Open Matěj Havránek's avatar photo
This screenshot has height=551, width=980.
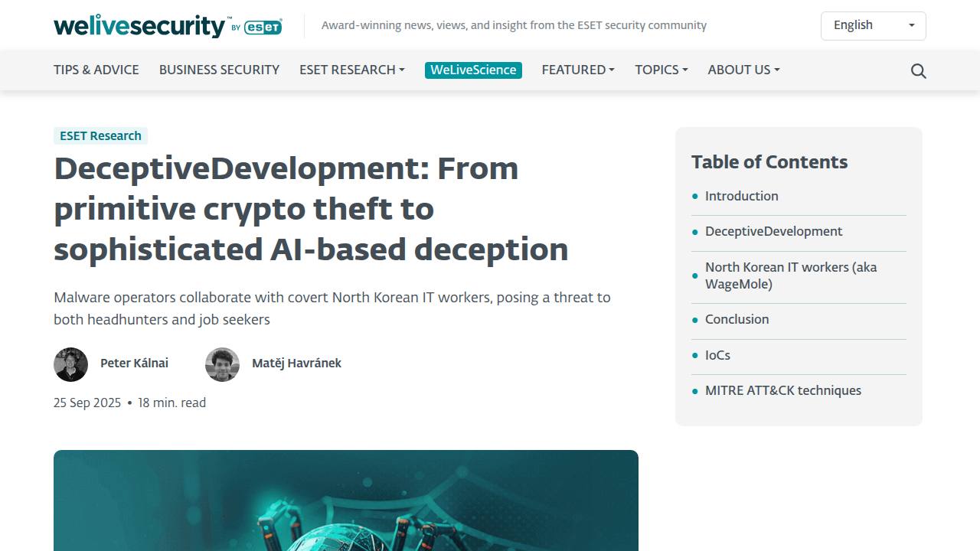222,364
